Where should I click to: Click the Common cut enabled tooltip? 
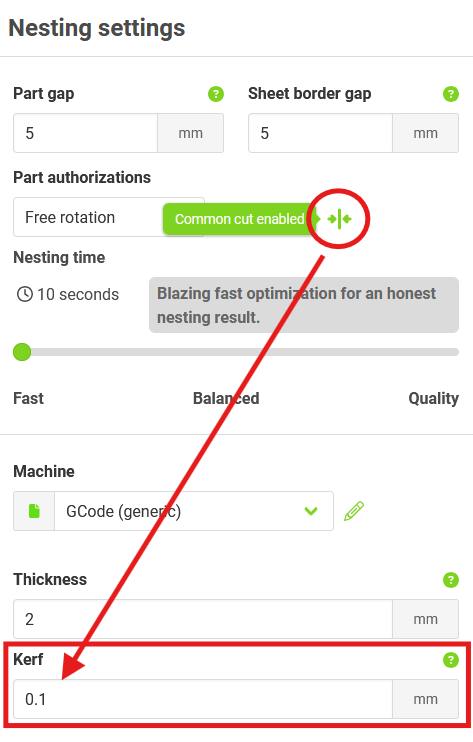pyautogui.click(x=239, y=219)
